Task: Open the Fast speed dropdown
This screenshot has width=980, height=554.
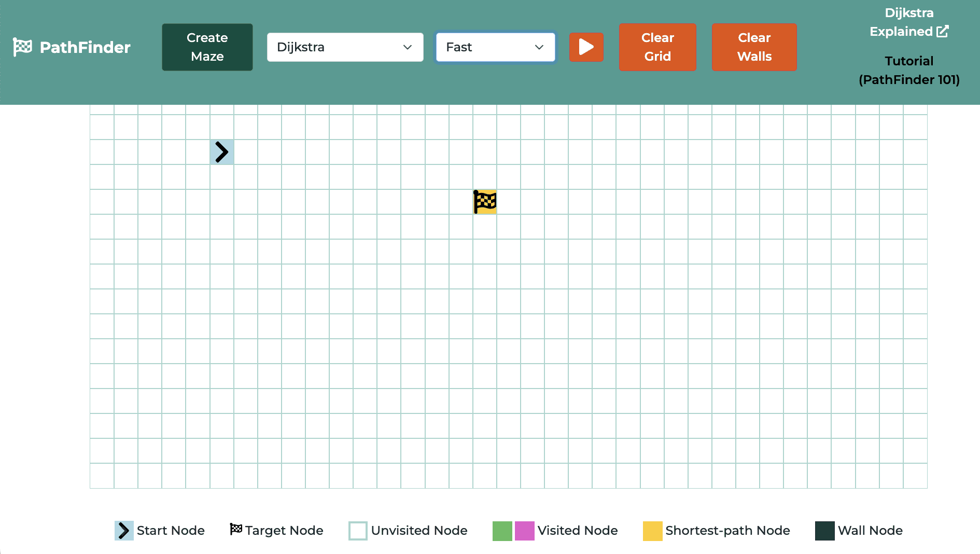Action: pyautogui.click(x=496, y=47)
